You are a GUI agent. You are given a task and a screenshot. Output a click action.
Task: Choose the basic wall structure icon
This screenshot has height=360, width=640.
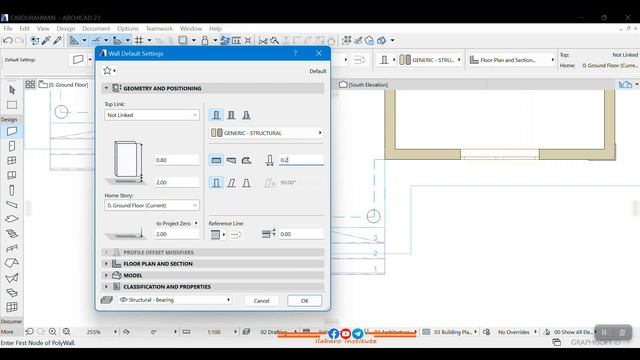click(216, 115)
